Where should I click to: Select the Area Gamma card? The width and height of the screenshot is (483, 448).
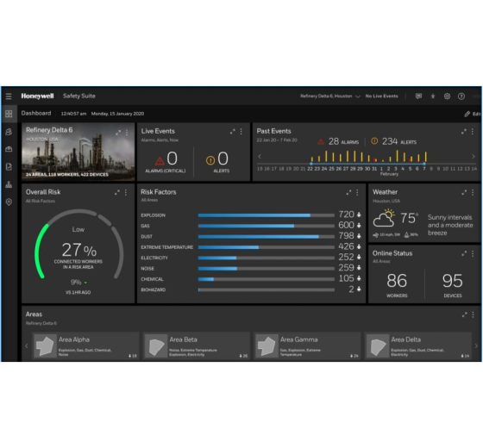307,345
